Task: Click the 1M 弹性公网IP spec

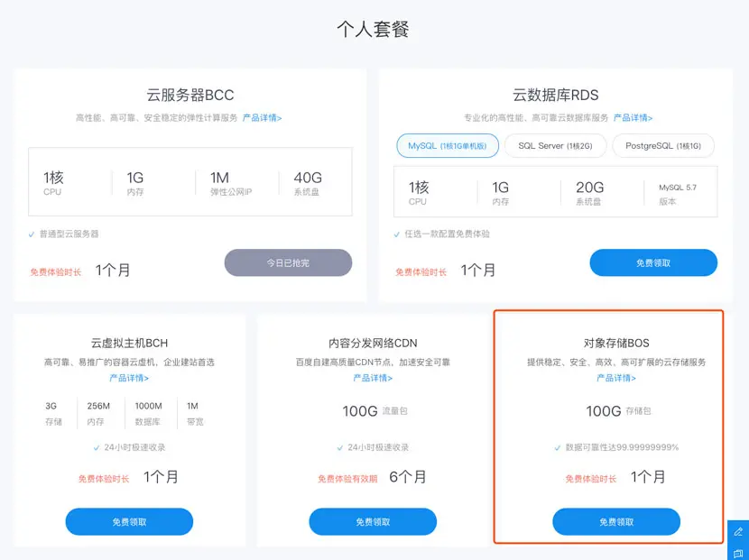Action: point(231,183)
